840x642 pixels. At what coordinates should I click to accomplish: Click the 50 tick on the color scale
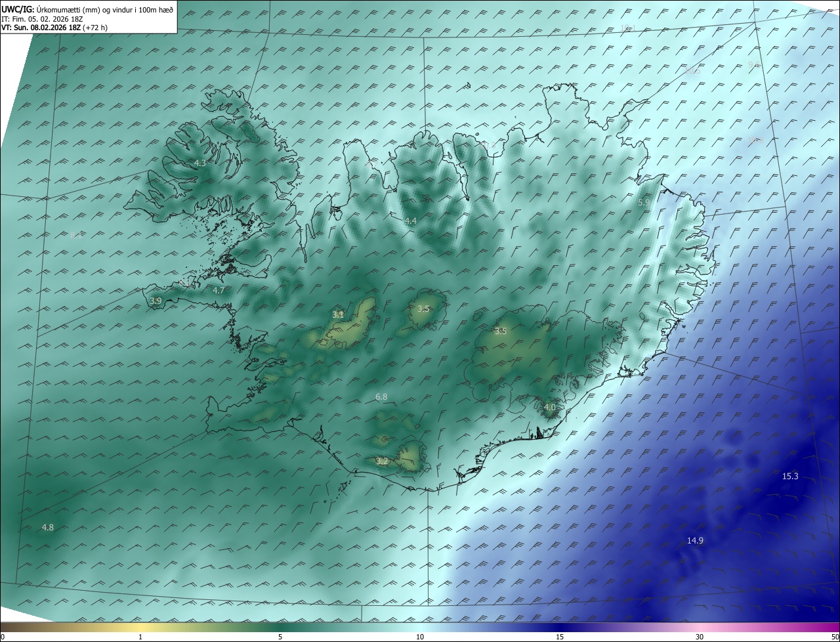pyautogui.click(x=835, y=637)
